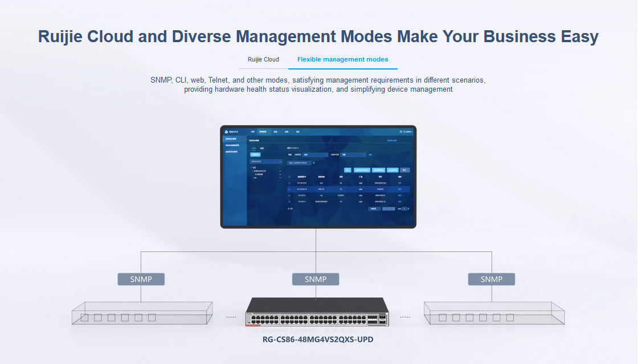Click the settings gear icon in the dashboard top bar
This screenshot has height=364, width=638.
402,132
